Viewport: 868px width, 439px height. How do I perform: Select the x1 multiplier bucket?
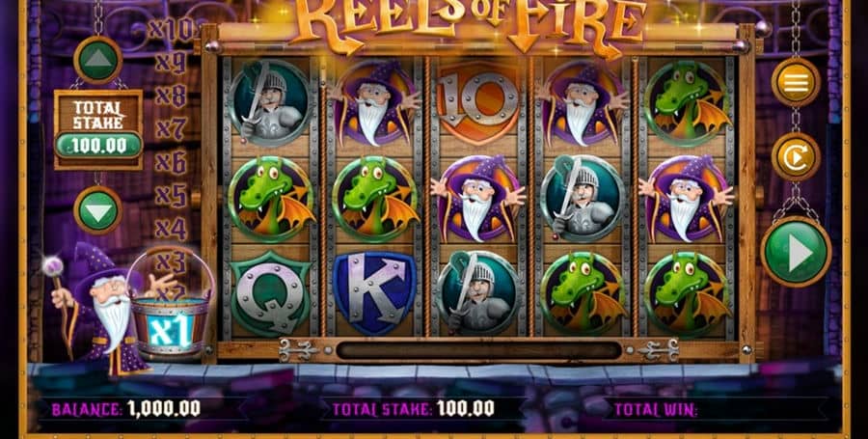(x=170, y=330)
